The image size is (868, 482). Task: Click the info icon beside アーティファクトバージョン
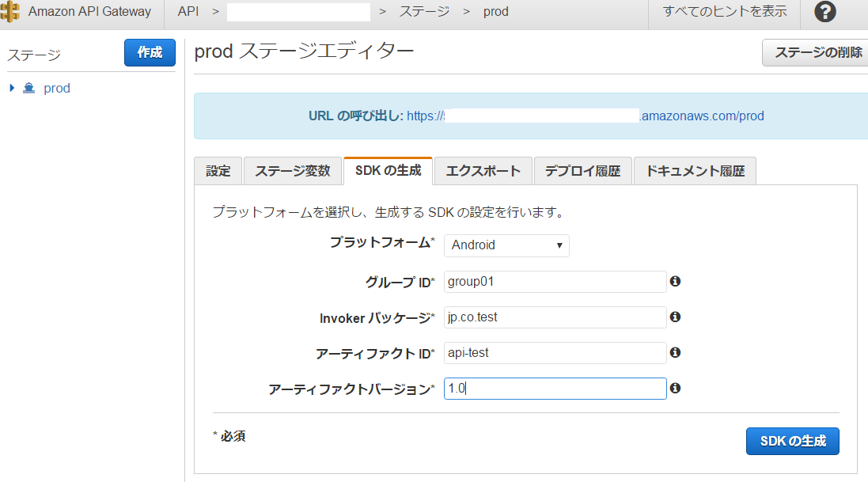[x=675, y=388]
